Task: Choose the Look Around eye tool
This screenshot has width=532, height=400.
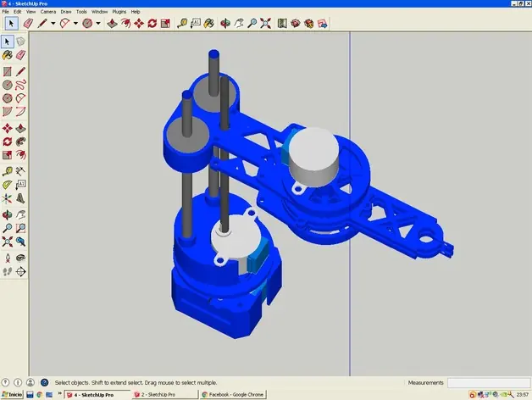Action: [20, 258]
